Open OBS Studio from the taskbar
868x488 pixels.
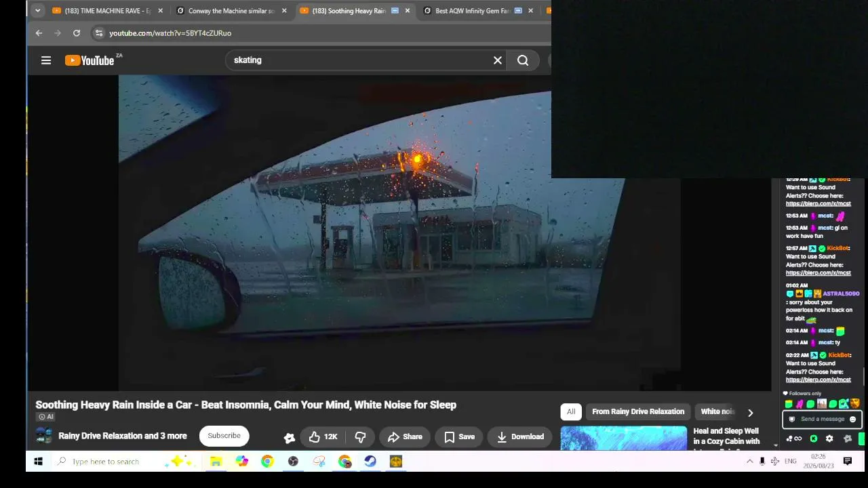[293, 462]
